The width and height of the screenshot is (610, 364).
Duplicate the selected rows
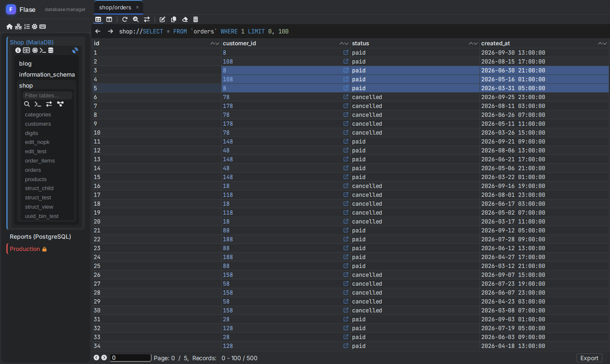174,19
